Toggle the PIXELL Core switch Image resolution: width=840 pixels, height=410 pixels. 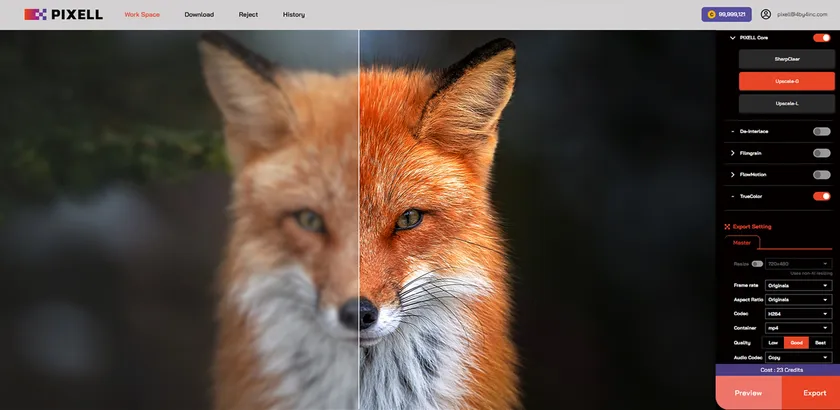821,38
